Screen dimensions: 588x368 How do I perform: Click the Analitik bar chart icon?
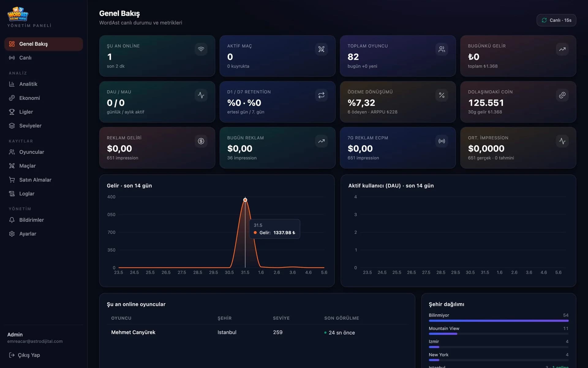(12, 84)
